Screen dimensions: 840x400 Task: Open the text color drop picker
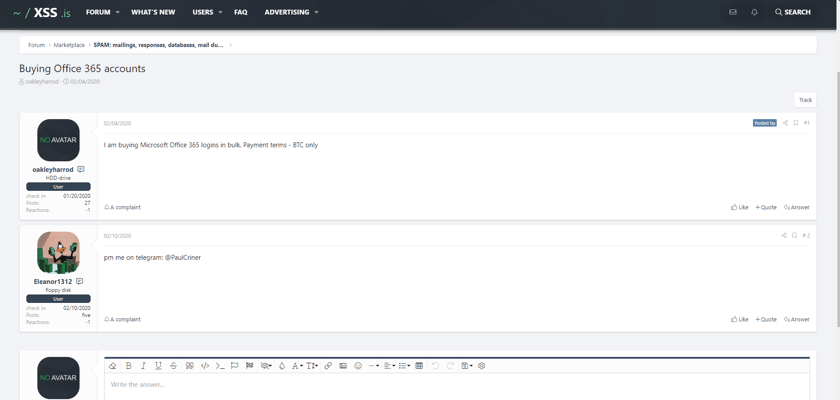point(282,366)
